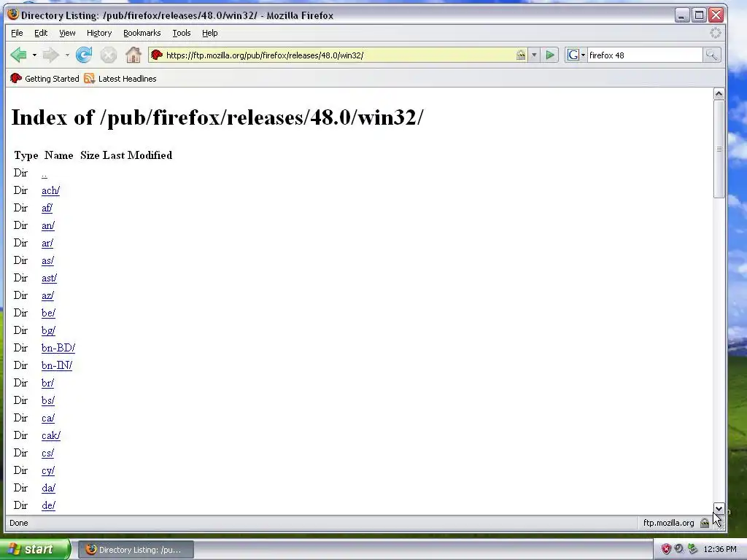Click the lock icon in address bar
The image size is (747, 560).
pyautogui.click(x=521, y=55)
